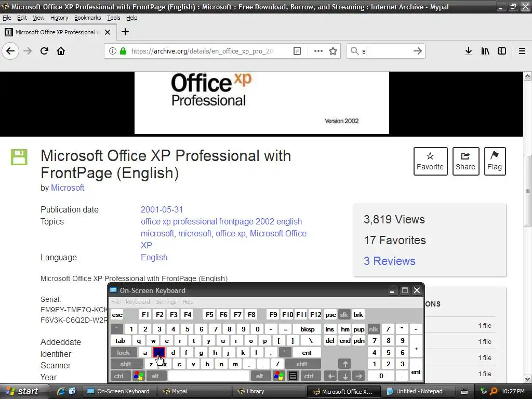Open the Library bookshelf icon
The height and width of the screenshot is (399, 532).
485,51
